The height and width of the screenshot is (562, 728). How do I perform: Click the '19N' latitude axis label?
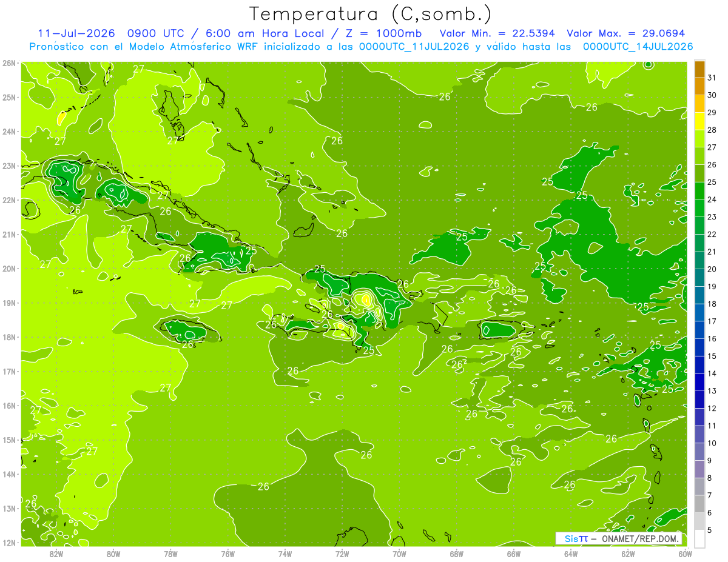click(x=9, y=303)
